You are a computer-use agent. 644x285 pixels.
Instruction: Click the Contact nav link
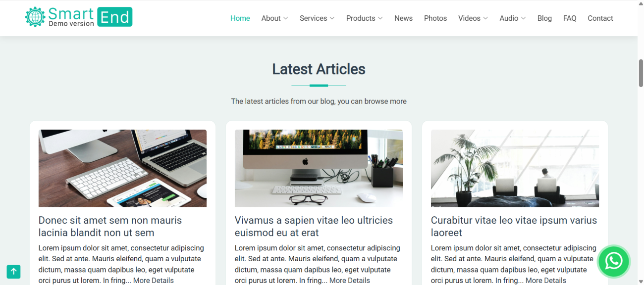[x=600, y=18]
